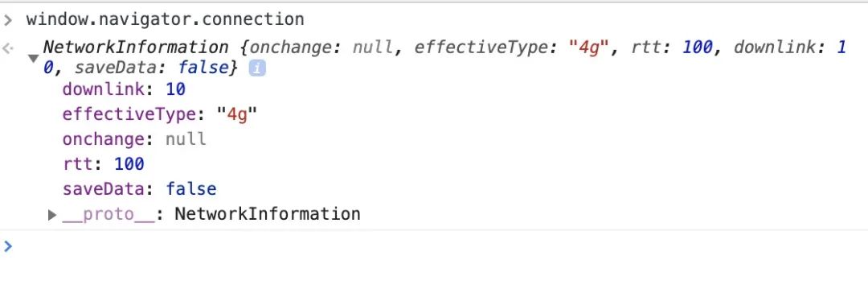This screenshot has width=868, height=293.
Task: Expand the __proto__ NetworkInformation entry
Action: click(52, 215)
